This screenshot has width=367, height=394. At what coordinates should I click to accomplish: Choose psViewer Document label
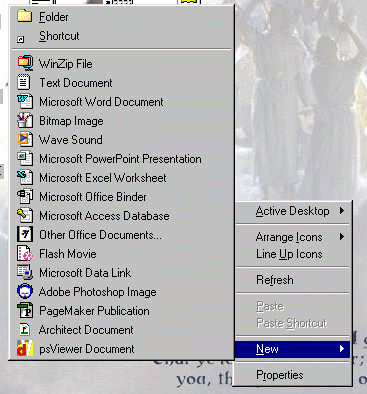click(x=87, y=349)
